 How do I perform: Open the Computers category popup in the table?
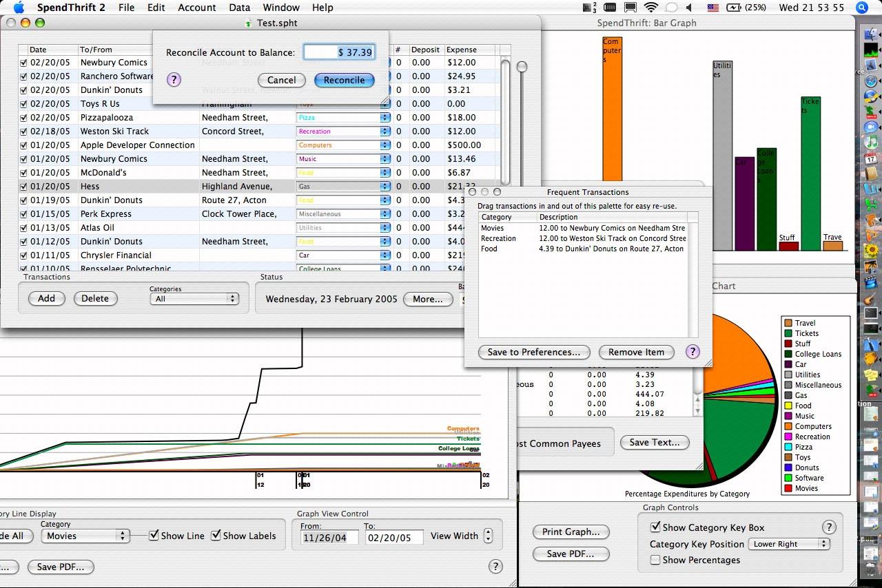tap(343, 145)
